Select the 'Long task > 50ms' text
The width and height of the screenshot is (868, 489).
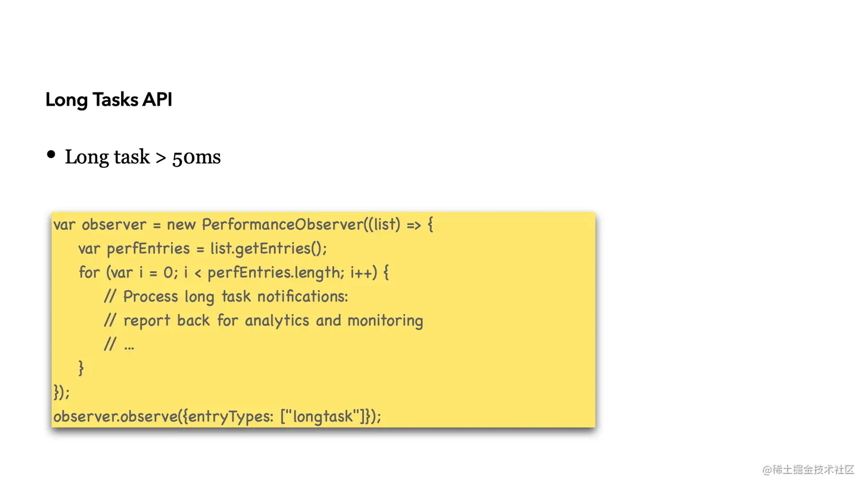(x=142, y=157)
